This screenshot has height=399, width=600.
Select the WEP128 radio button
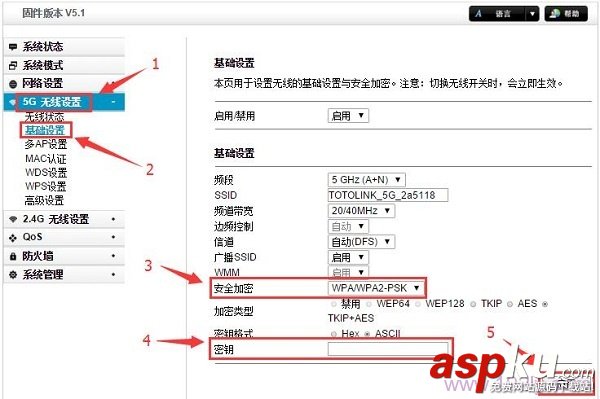click(418, 304)
